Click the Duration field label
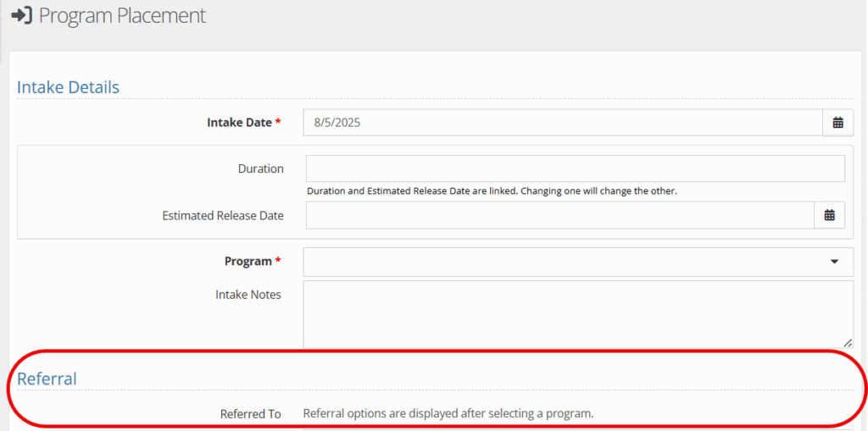The width and height of the screenshot is (868, 431). [x=261, y=169]
